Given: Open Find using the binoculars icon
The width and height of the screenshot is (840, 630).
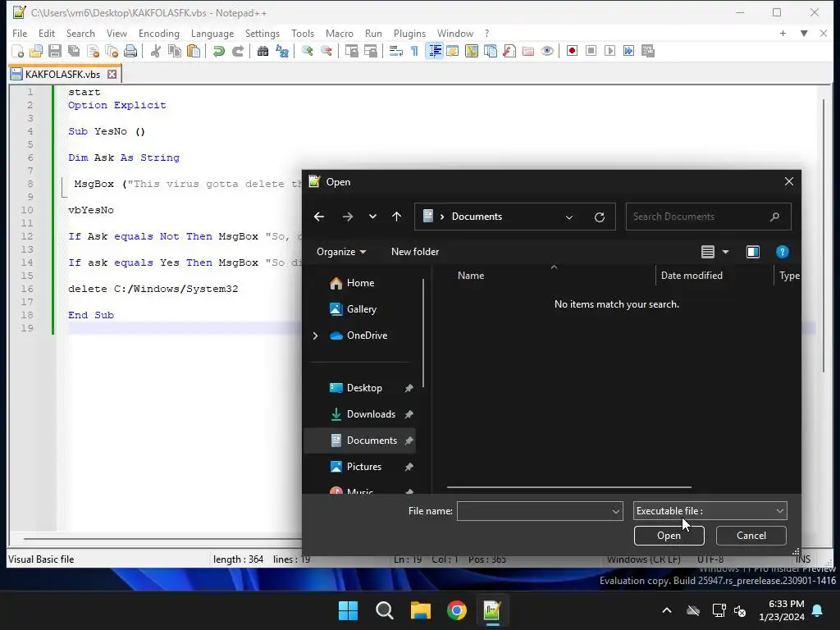Looking at the screenshot, I should 262,51.
